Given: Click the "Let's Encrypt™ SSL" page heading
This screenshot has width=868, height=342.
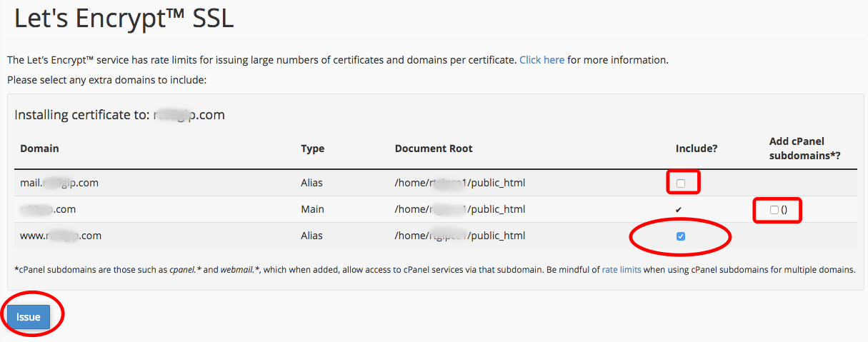Looking at the screenshot, I should 124,19.
